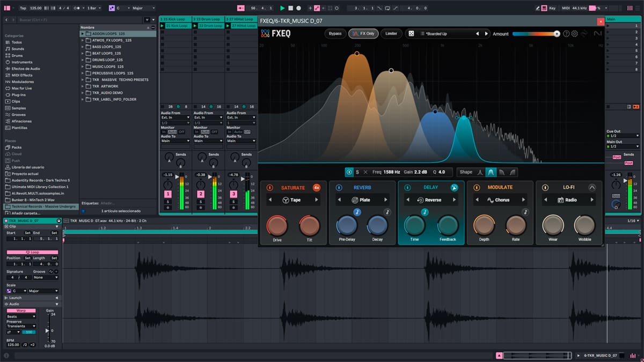Toggle the Saturate module power button

[x=269, y=188]
